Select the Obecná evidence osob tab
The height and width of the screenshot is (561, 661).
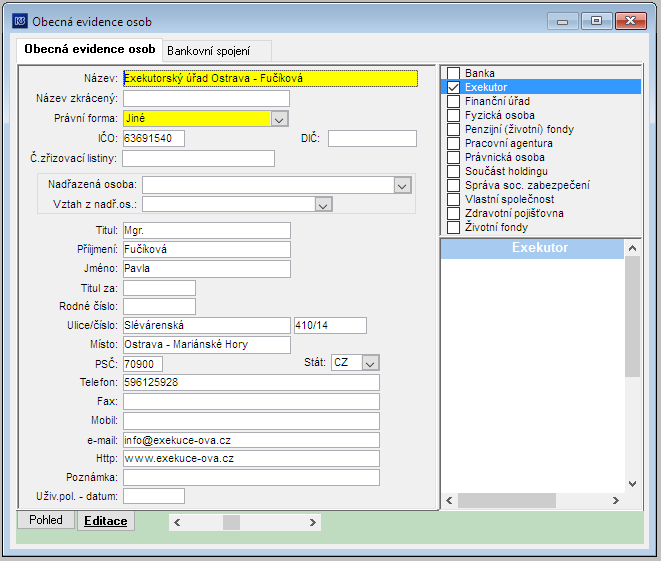pos(90,49)
